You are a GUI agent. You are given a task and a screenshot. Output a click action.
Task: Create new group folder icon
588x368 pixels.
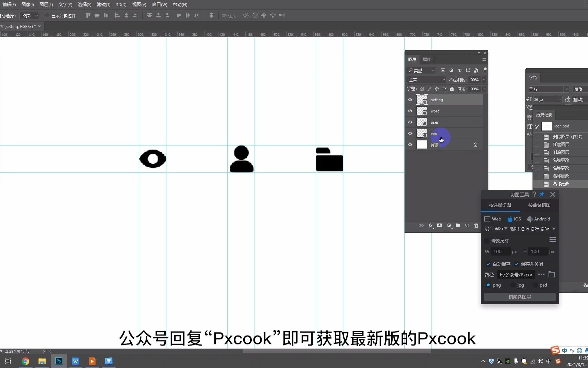click(458, 226)
